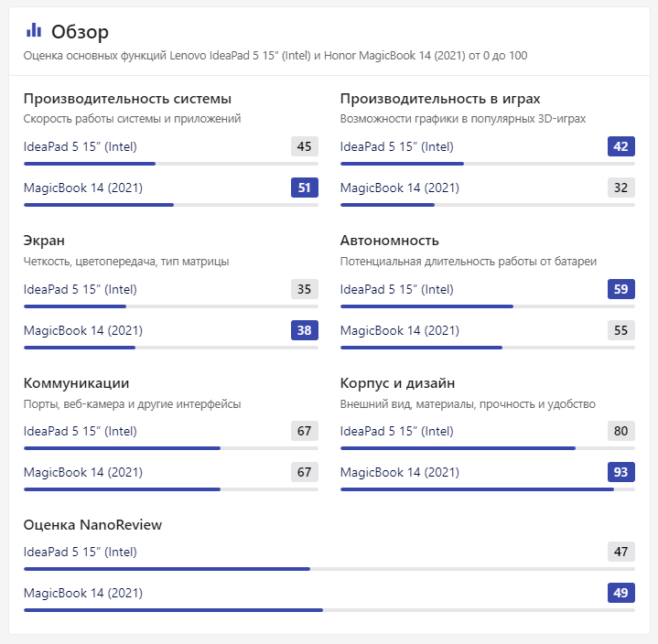The width and height of the screenshot is (658, 644).
Task: Click MagicBook communications score 67
Action: coord(305,472)
